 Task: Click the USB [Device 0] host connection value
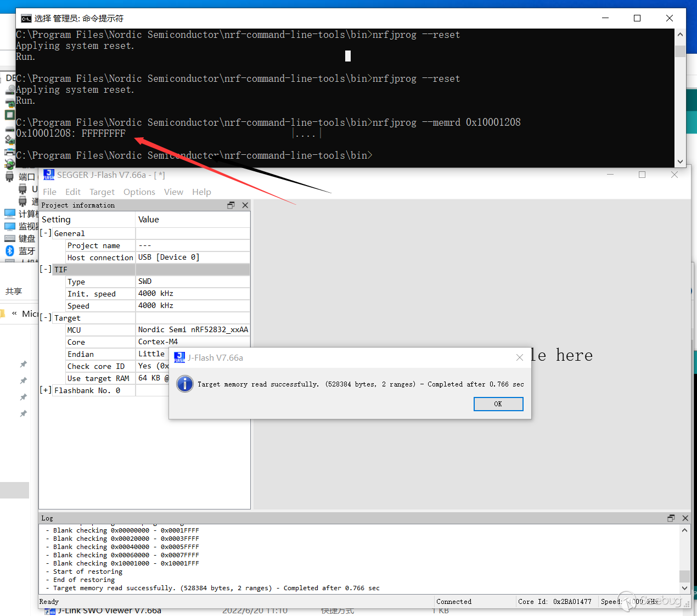click(x=193, y=257)
